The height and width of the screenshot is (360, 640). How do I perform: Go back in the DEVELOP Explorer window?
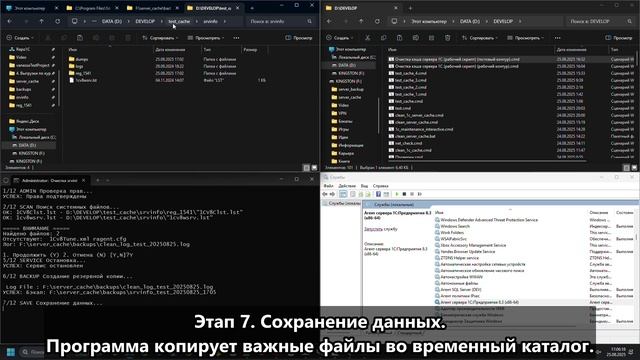329,21
